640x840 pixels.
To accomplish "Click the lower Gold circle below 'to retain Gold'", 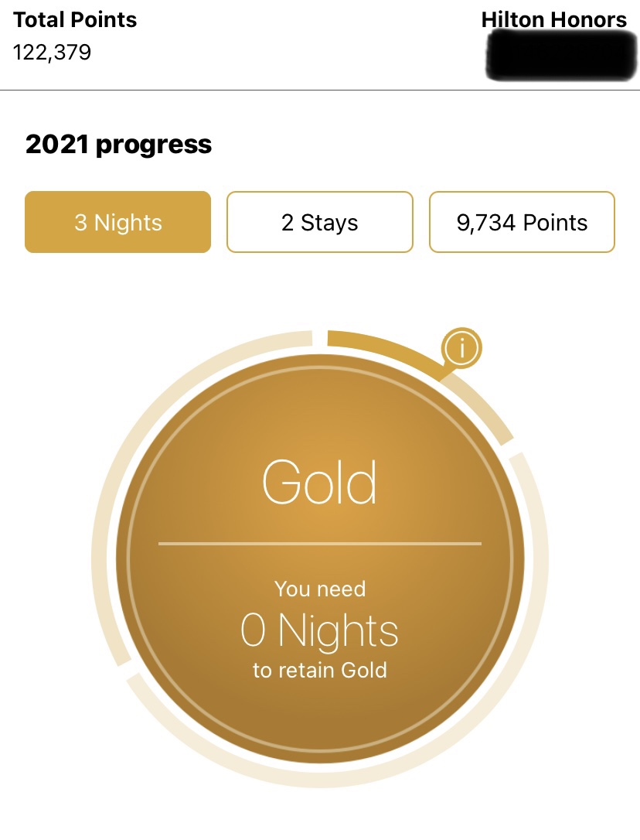I will pyautogui.click(x=320, y=718).
